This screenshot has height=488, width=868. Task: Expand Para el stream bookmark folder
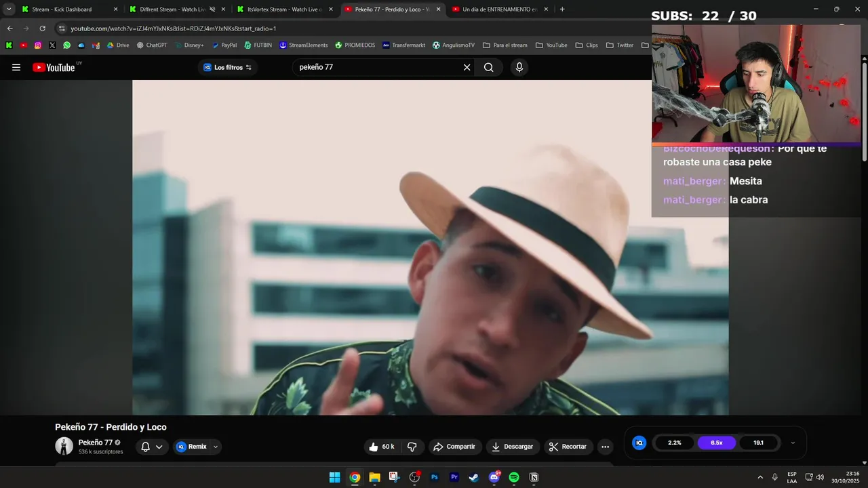[x=505, y=45]
